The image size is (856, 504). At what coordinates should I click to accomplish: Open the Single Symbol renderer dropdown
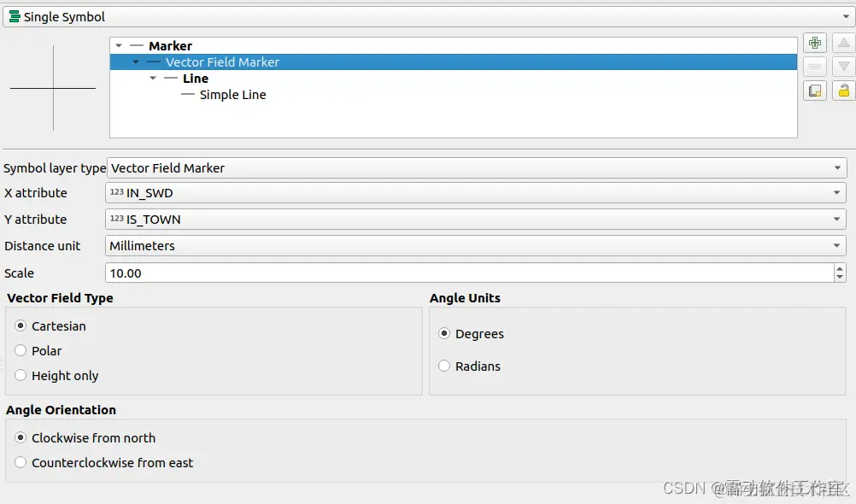429,17
